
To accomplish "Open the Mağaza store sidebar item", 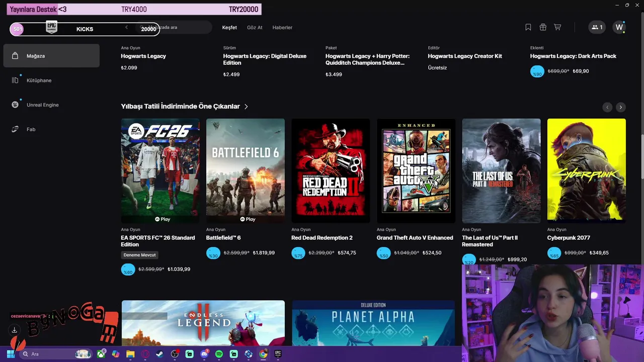I will pyautogui.click(x=51, y=56).
